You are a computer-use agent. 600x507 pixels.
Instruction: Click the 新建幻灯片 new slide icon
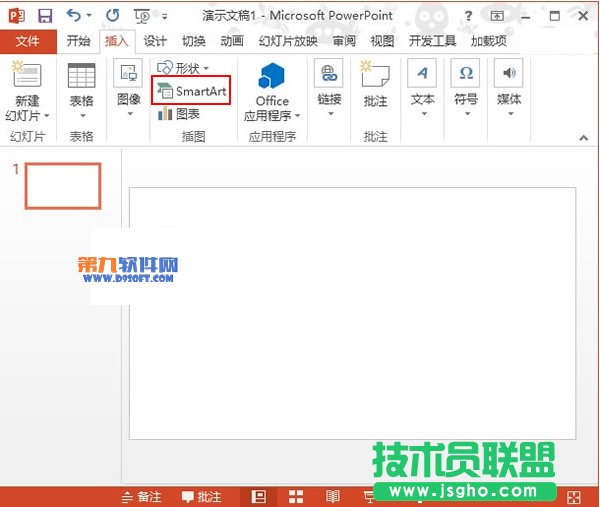tap(27, 75)
